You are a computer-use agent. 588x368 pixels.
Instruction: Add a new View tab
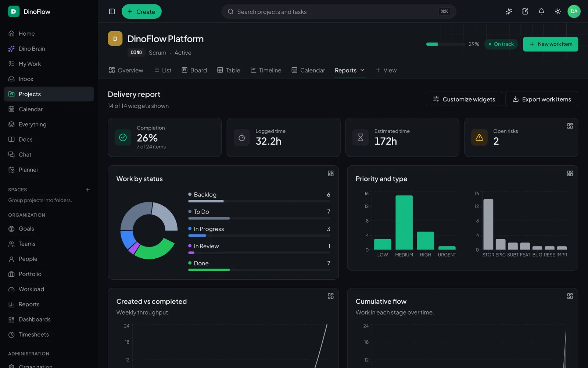tap(386, 70)
